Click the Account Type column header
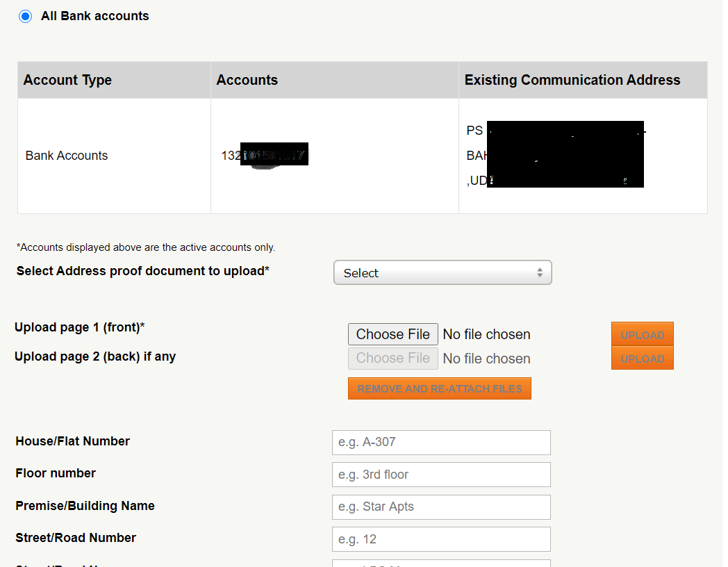The image size is (728, 567). coord(67,80)
